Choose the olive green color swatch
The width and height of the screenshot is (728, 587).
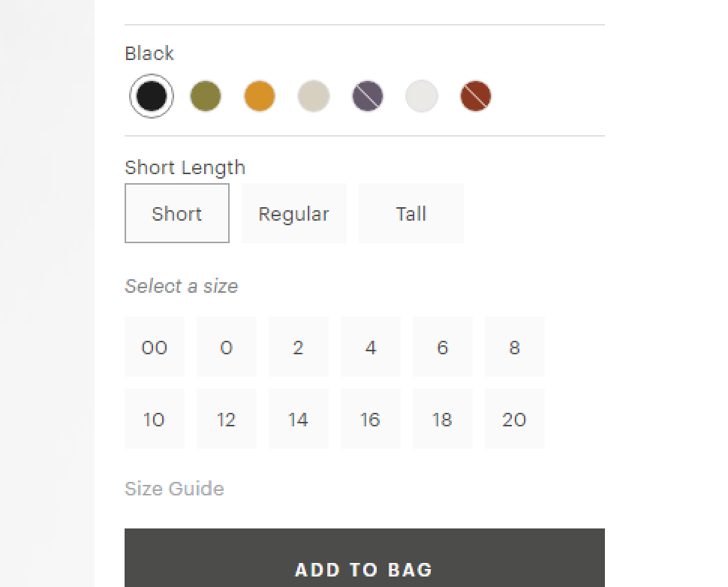click(206, 96)
